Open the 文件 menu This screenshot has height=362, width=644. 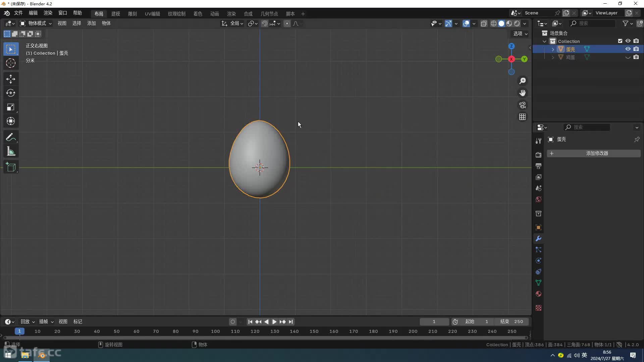[x=18, y=13]
